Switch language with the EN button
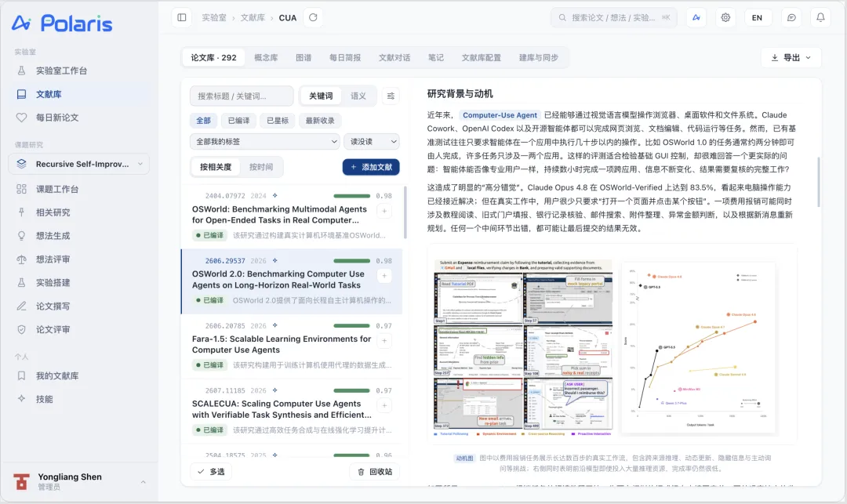This screenshot has width=847, height=504. (x=758, y=17)
